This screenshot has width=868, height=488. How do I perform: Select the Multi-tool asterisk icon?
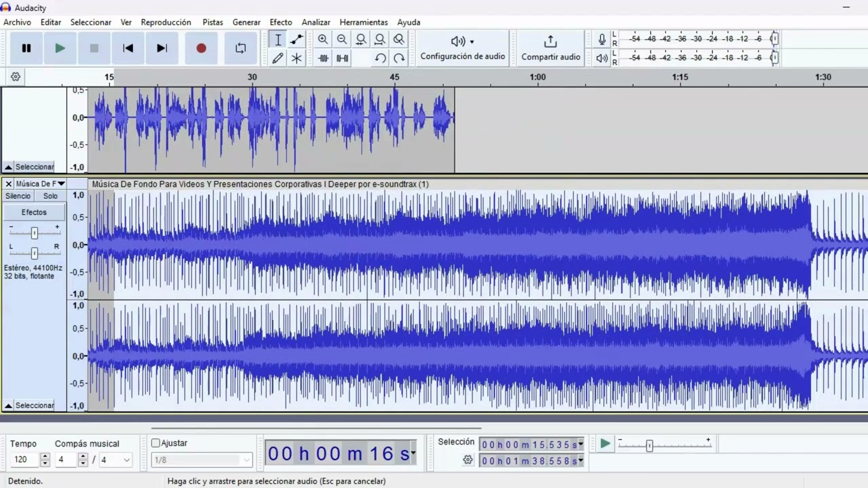point(296,58)
